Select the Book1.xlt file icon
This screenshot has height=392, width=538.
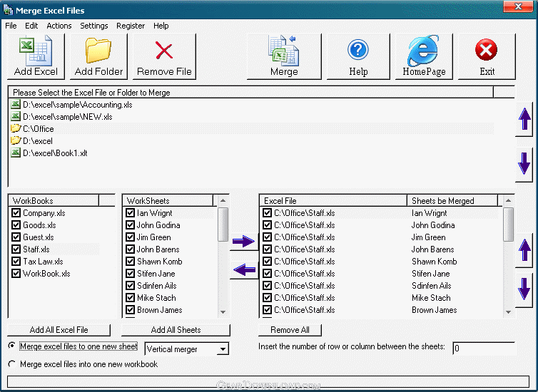tap(16, 153)
